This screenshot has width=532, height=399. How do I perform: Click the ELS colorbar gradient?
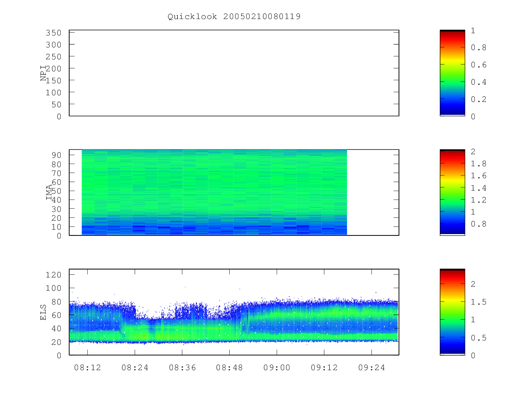coord(452,312)
